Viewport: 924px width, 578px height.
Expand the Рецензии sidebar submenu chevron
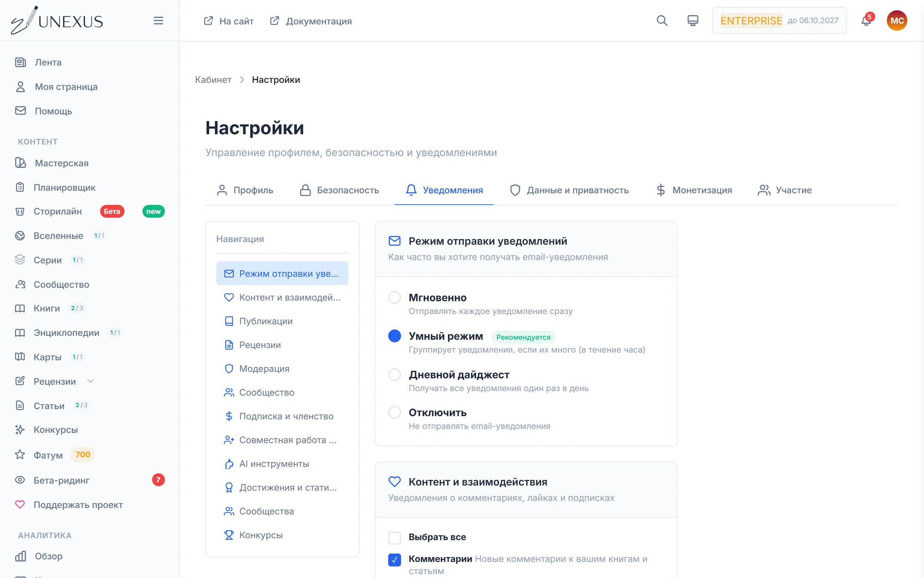[90, 381]
